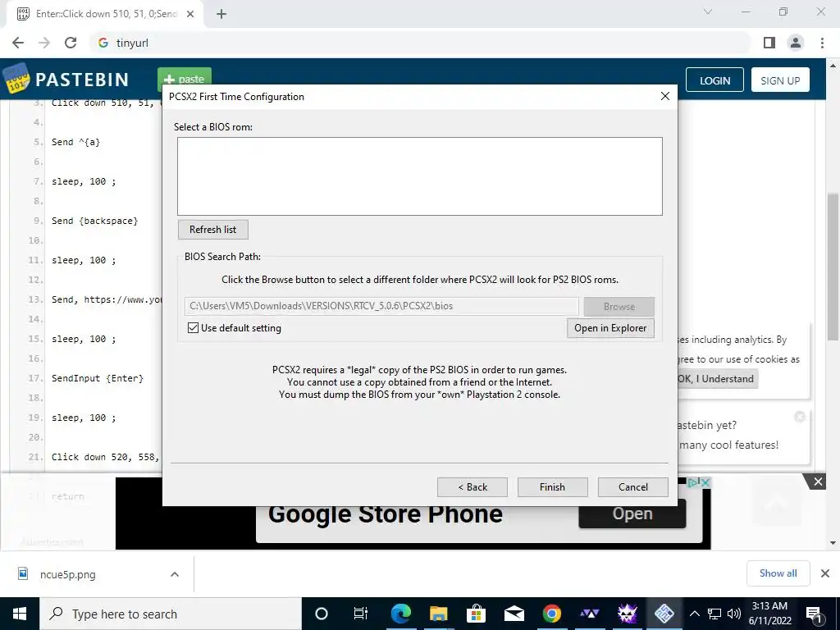Click the AdChoices icon on the ad
840x630 pixels.
tap(692, 482)
